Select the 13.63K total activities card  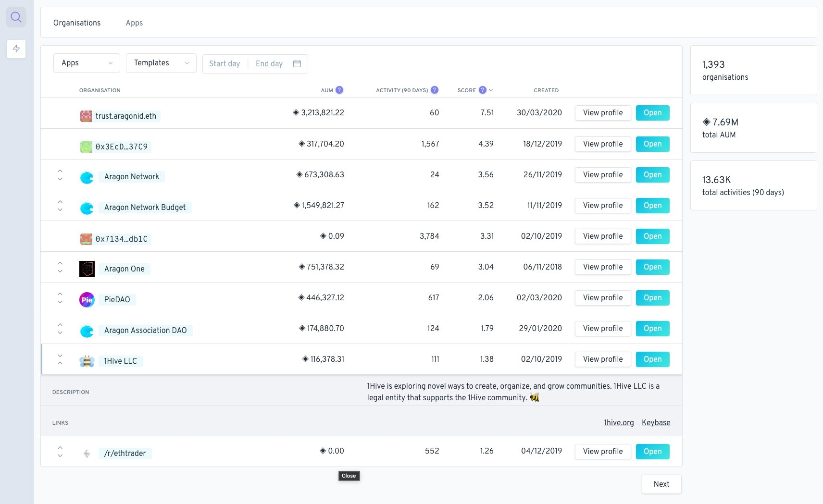coord(753,185)
